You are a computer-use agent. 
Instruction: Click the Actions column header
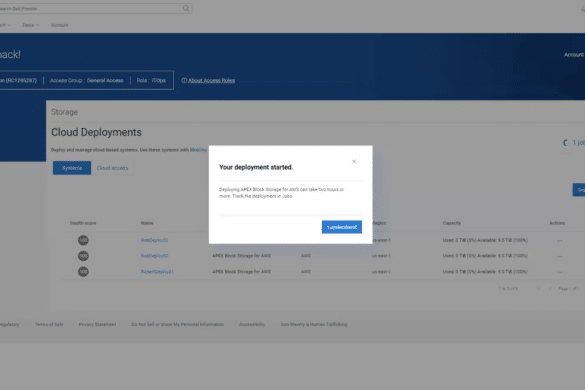(x=557, y=223)
